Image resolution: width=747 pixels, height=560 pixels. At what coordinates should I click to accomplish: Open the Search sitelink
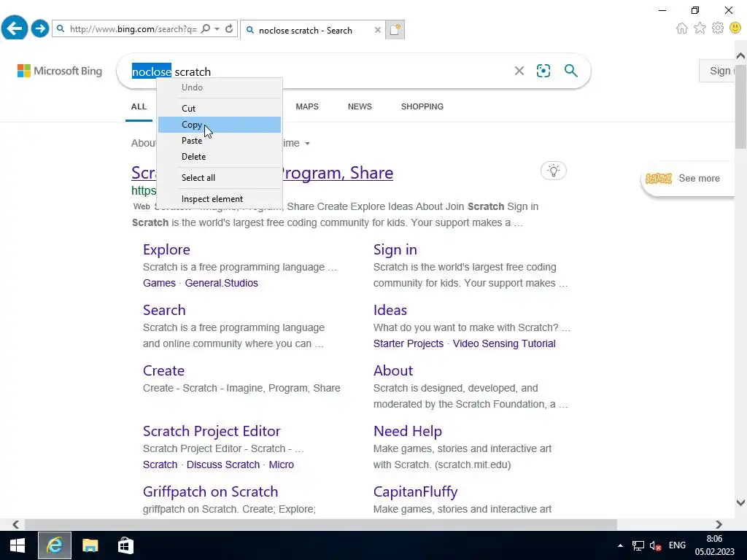pyautogui.click(x=164, y=310)
